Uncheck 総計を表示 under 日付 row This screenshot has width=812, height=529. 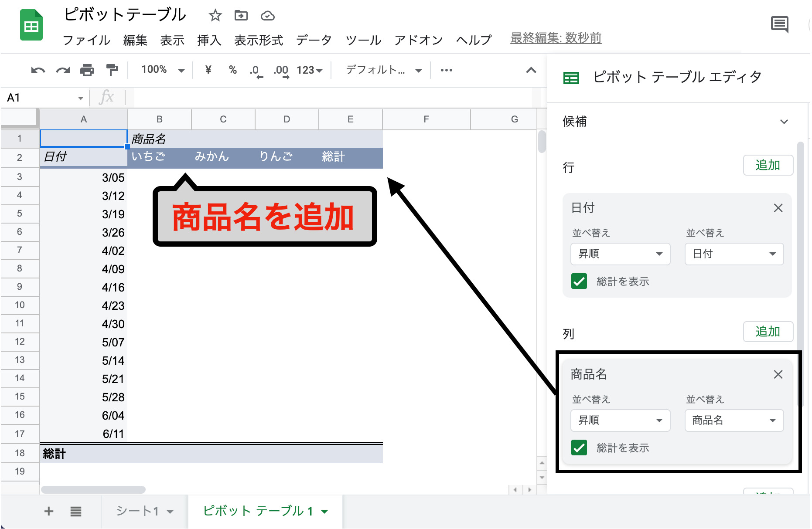[579, 281]
